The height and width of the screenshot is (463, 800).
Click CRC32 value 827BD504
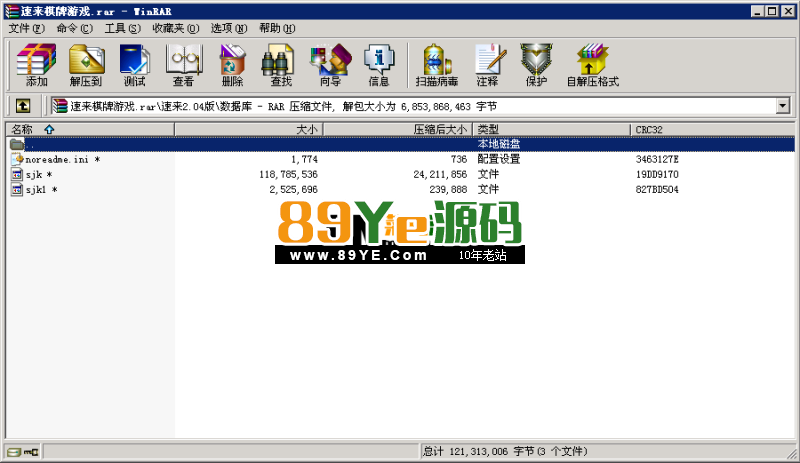[x=657, y=189]
